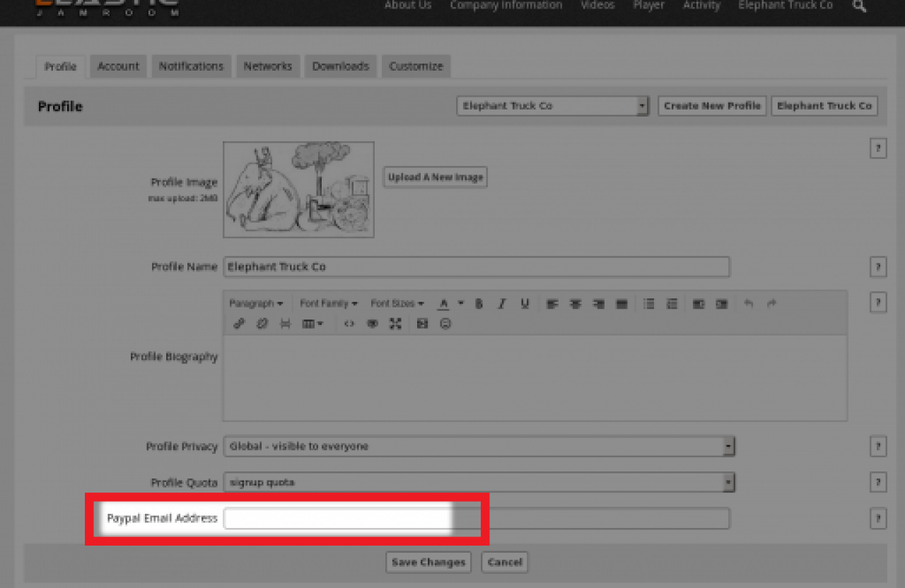The width and height of the screenshot is (905, 588).
Task: Switch the editor to fullscreen mode
Action: 395,324
